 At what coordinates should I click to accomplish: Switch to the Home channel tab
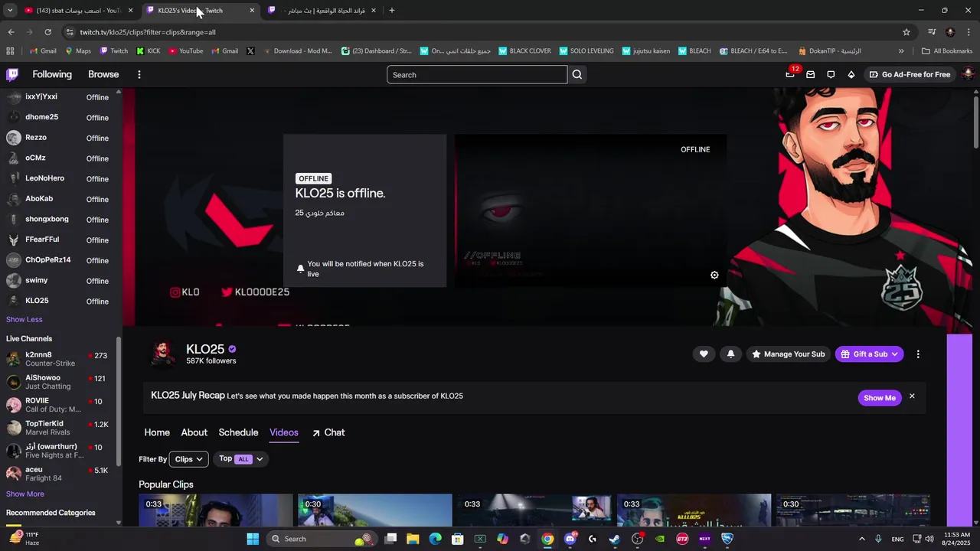click(157, 432)
